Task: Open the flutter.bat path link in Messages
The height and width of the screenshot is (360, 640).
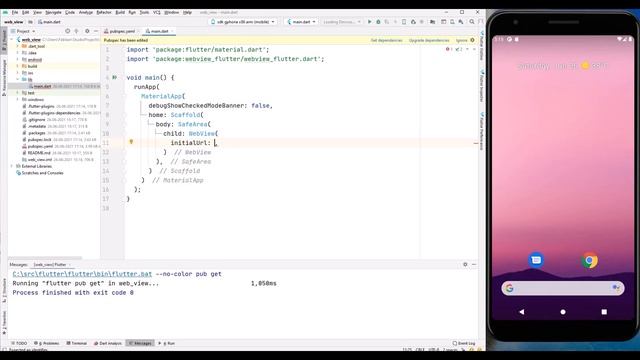Action: (82, 274)
